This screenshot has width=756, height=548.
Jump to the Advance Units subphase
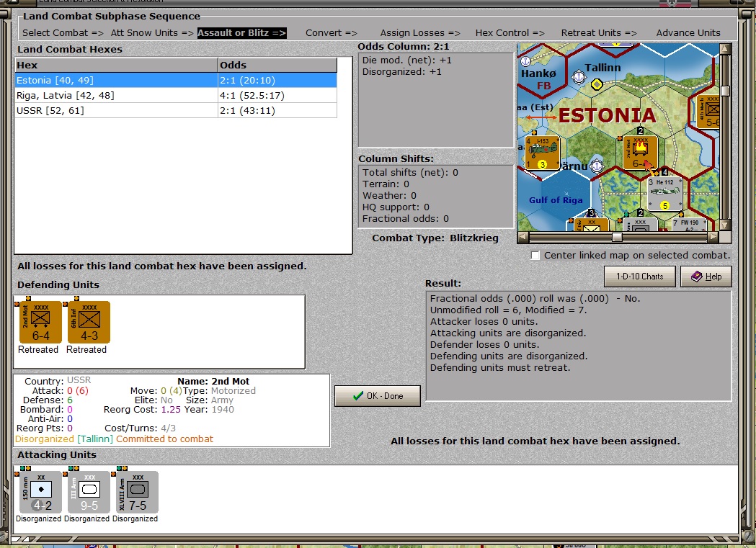[688, 32]
